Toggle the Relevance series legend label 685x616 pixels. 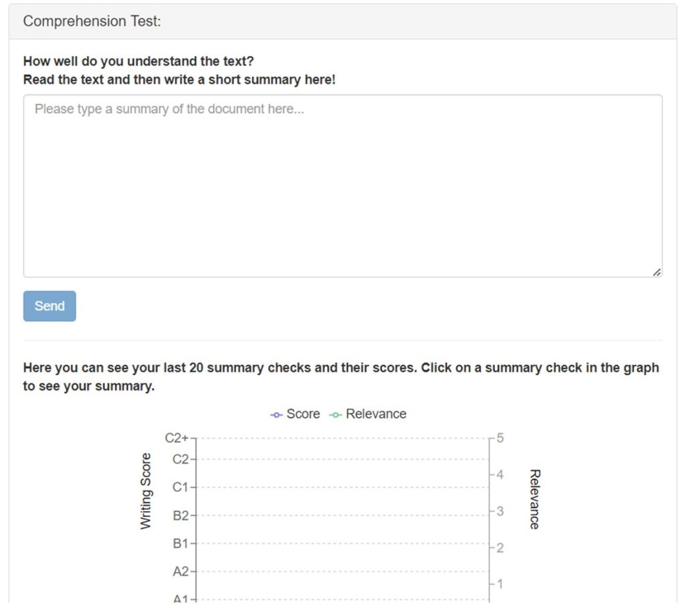click(376, 414)
